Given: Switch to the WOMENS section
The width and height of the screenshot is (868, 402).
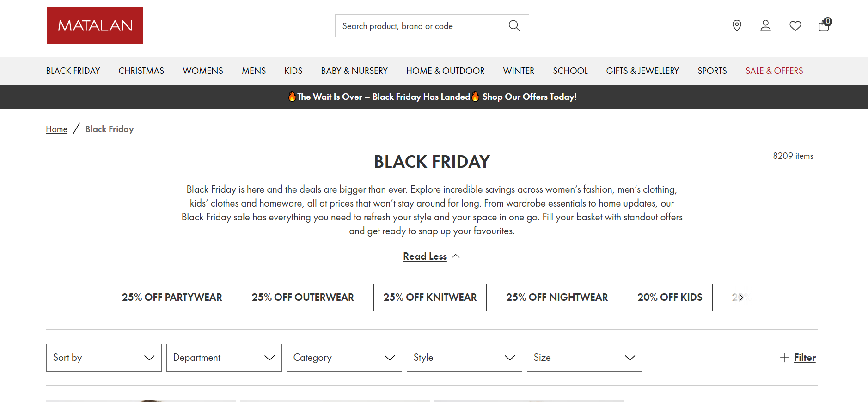Looking at the screenshot, I should [202, 71].
